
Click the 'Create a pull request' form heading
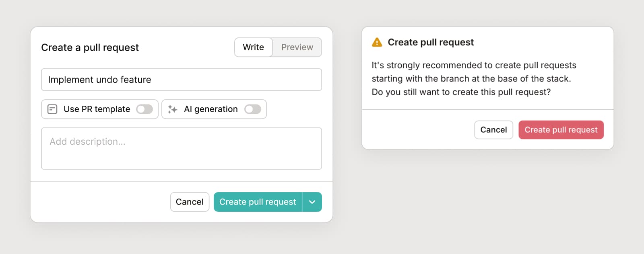tap(90, 47)
